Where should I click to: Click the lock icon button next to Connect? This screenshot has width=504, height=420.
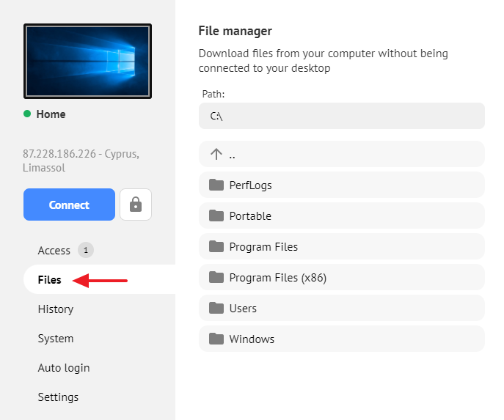(136, 205)
